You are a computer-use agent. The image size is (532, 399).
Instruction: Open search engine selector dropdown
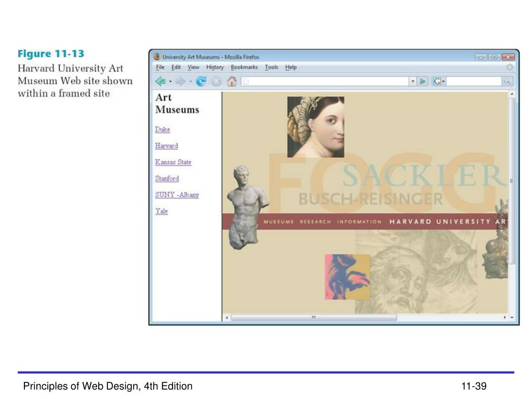click(438, 82)
